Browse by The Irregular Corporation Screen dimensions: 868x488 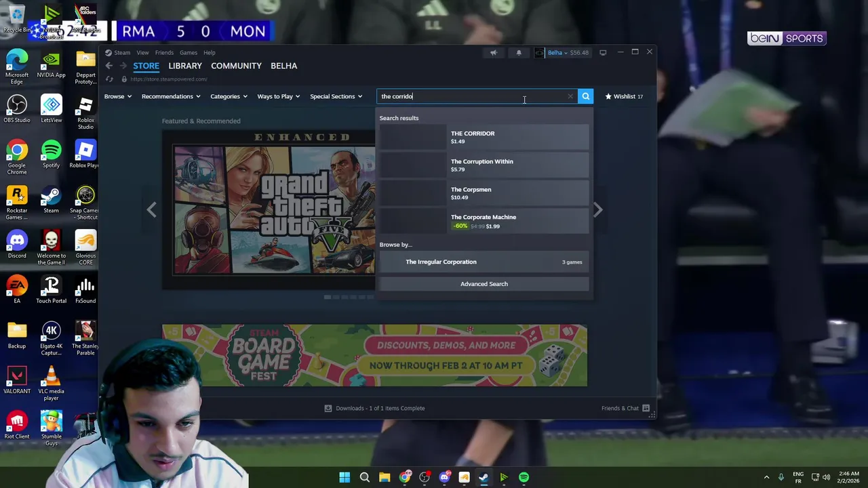(484, 262)
